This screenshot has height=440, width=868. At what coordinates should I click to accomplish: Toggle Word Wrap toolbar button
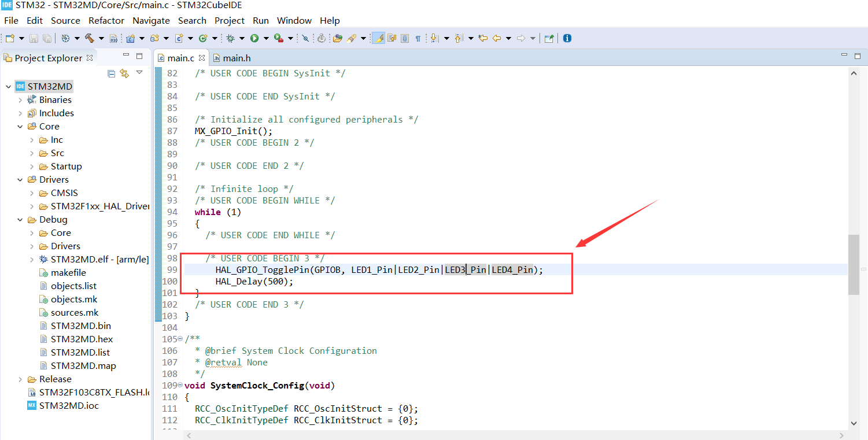point(391,38)
